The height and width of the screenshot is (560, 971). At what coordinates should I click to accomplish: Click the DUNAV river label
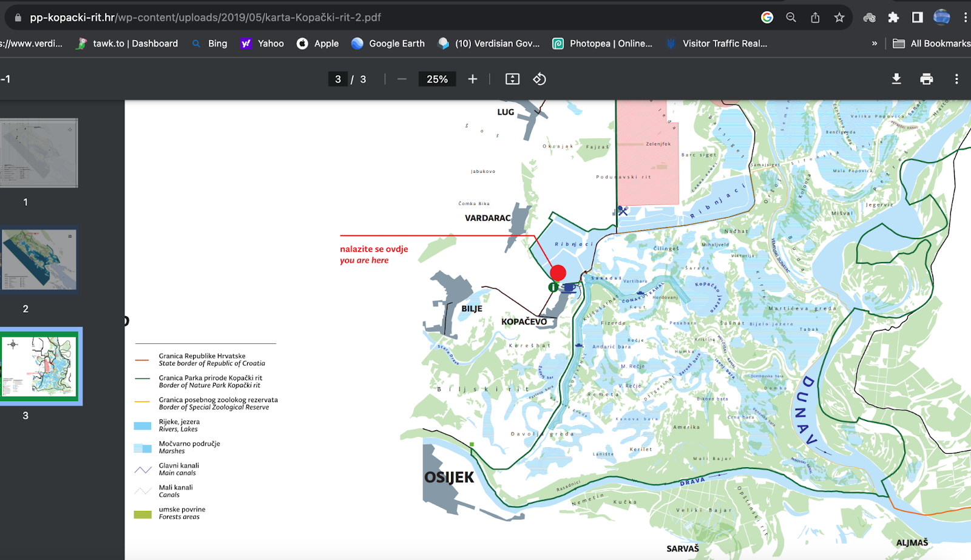click(x=807, y=410)
